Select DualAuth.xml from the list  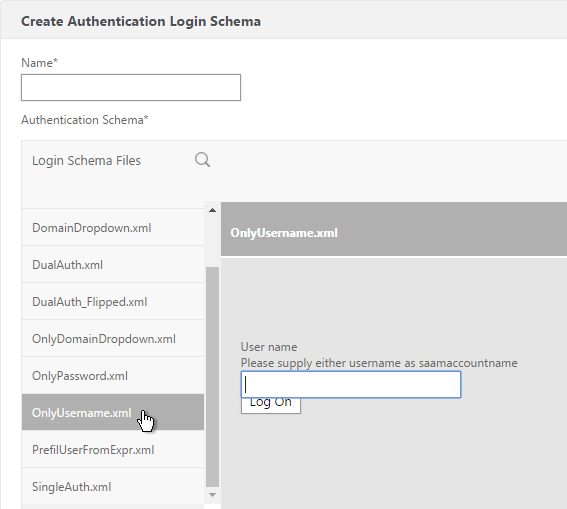coord(113,265)
